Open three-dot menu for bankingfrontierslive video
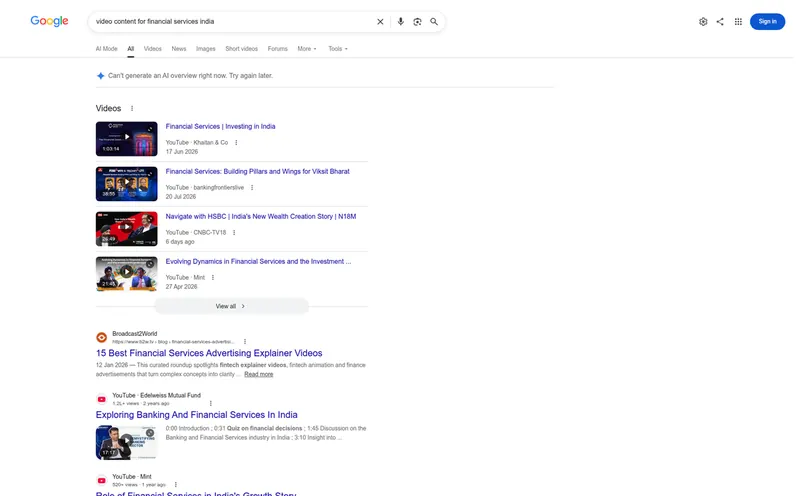This screenshot has height=496, width=800. tap(252, 187)
